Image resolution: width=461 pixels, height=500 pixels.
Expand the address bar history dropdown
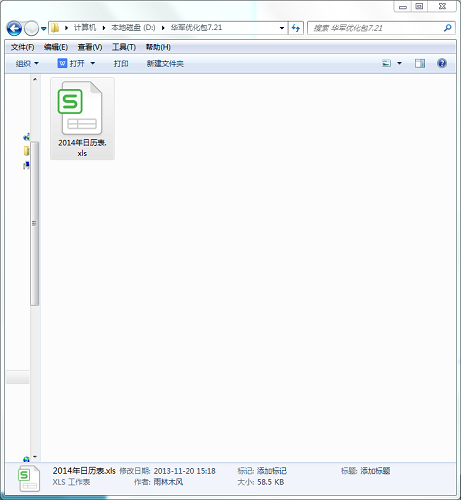pos(282,28)
